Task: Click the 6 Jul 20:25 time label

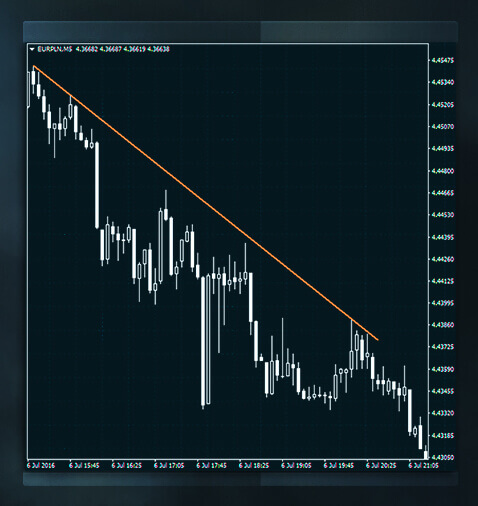Action: [x=381, y=465]
